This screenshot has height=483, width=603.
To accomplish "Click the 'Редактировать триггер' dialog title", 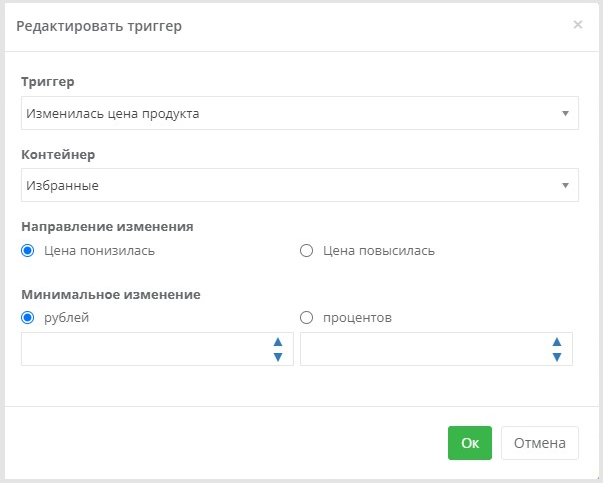I will click(99, 26).
